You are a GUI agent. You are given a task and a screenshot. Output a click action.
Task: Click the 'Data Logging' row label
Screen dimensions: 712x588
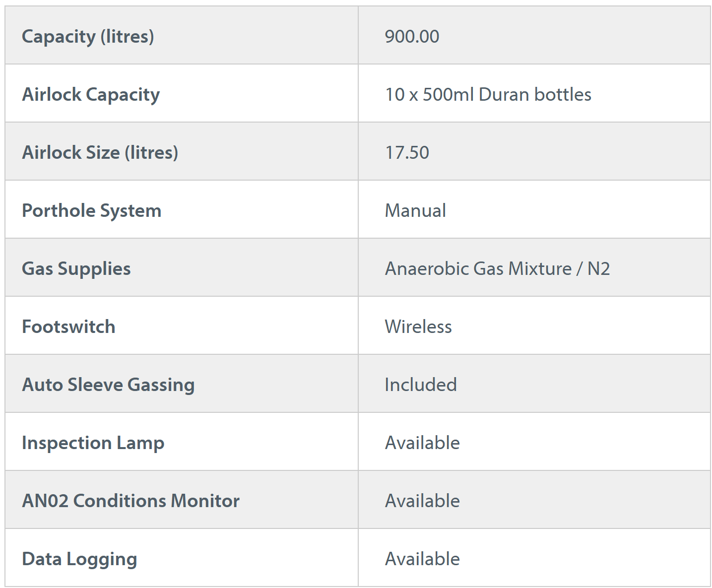coord(79,559)
